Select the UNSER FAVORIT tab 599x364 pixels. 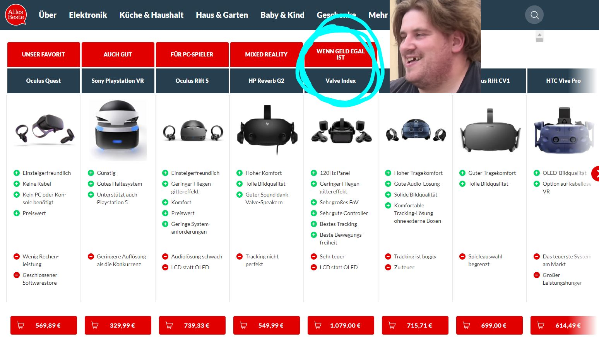pos(44,55)
